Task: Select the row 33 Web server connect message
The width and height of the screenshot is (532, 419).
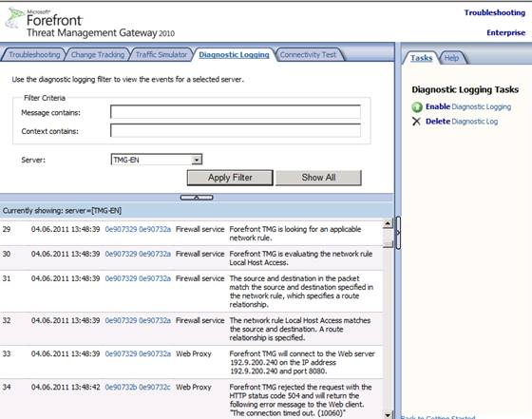Action: (302, 362)
